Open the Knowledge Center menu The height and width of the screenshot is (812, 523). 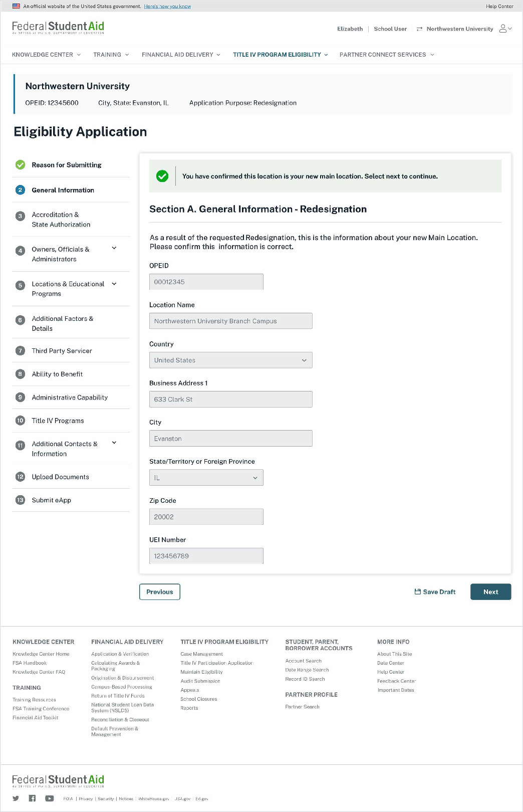(46, 55)
